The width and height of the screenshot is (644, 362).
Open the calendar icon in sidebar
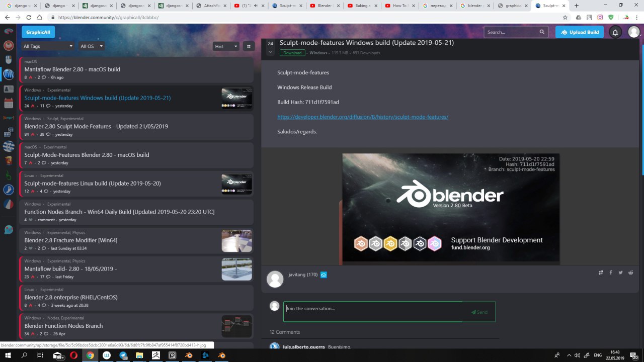[9, 104]
